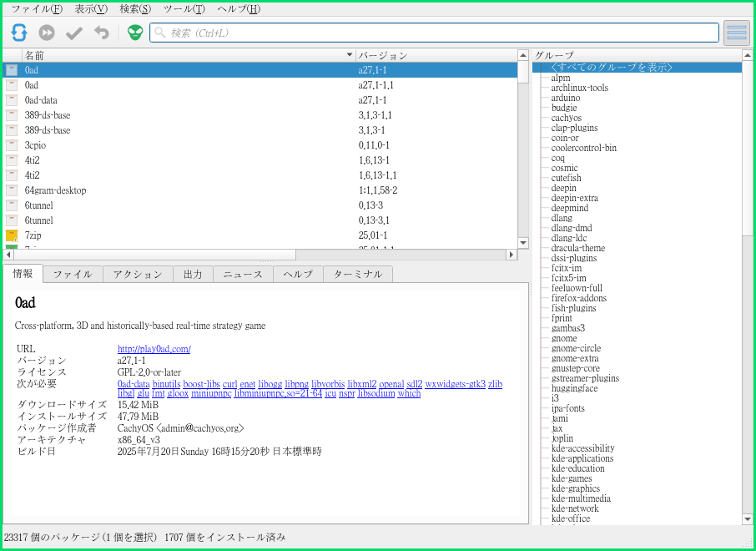Switch to the 出力 tab
Screen dimensions: 756x551
193,274
